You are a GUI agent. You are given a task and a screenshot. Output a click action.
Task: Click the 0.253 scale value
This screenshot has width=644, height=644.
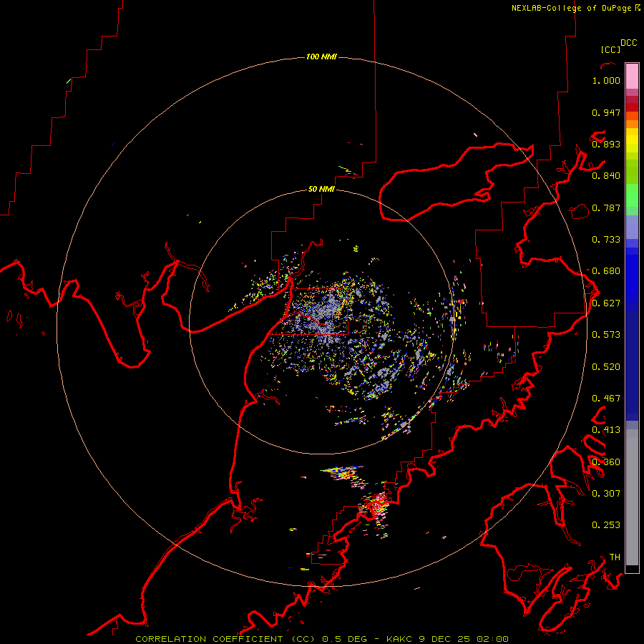pos(606,525)
